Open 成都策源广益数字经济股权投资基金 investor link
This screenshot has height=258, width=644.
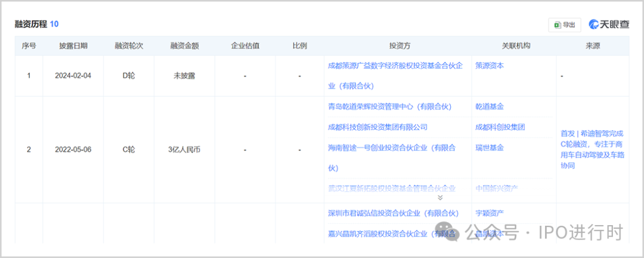[x=396, y=76]
